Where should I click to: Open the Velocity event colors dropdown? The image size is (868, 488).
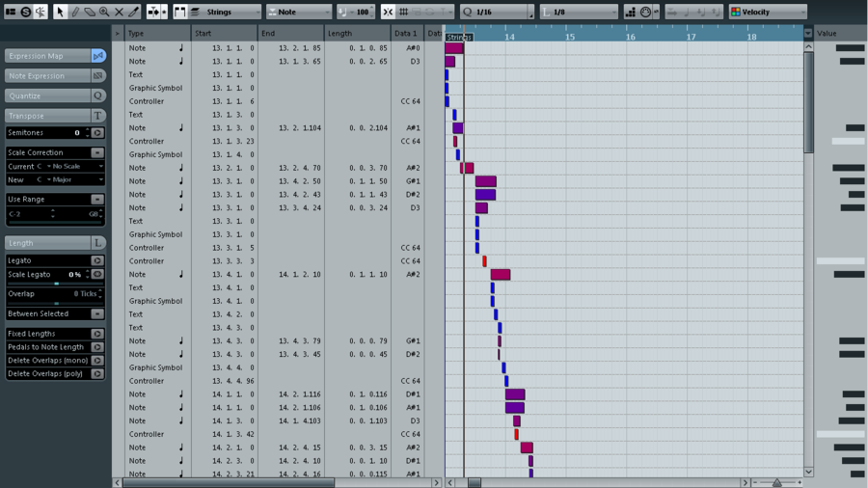pos(769,12)
